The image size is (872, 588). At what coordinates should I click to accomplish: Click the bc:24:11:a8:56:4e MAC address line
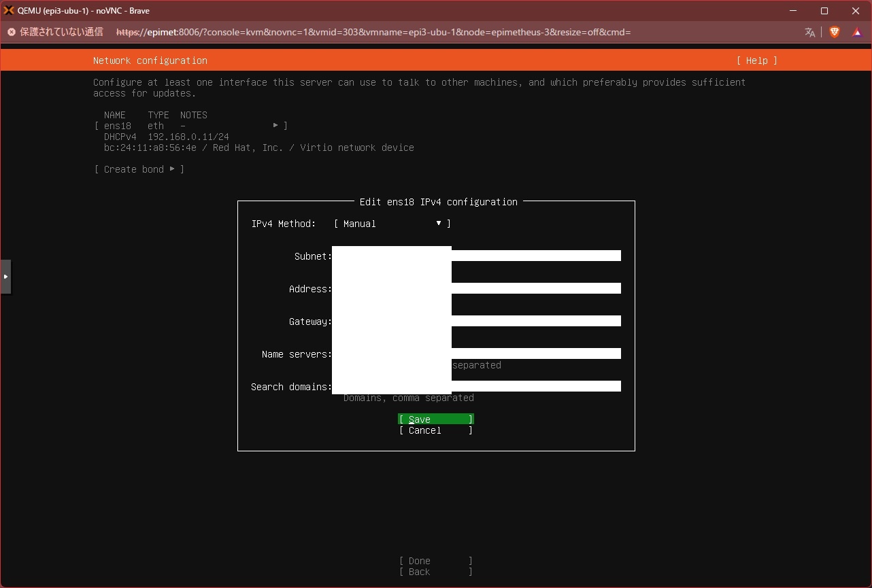point(259,148)
